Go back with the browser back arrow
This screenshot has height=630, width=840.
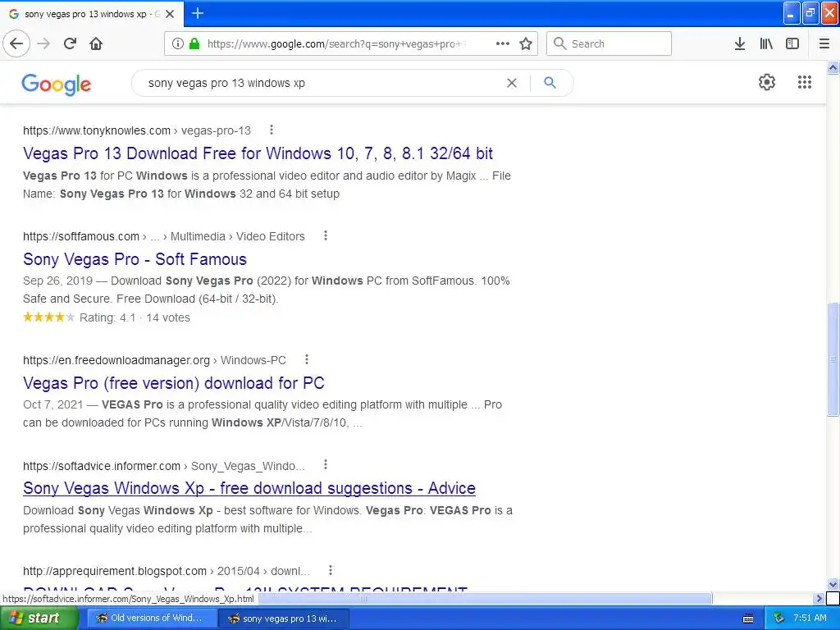pos(16,43)
